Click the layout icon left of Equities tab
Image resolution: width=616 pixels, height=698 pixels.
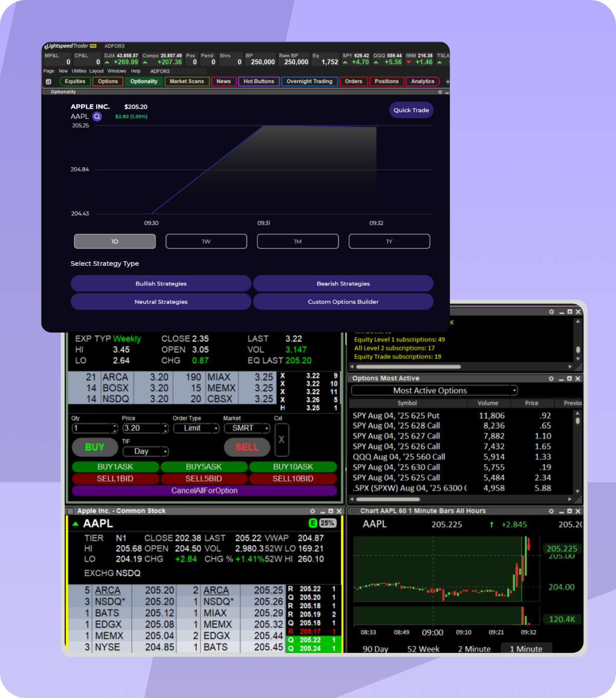49,82
